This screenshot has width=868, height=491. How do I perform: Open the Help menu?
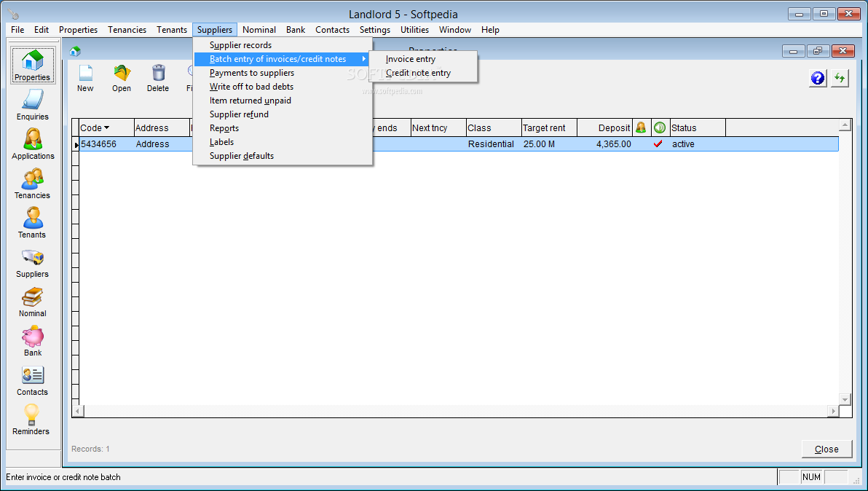point(491,30)
